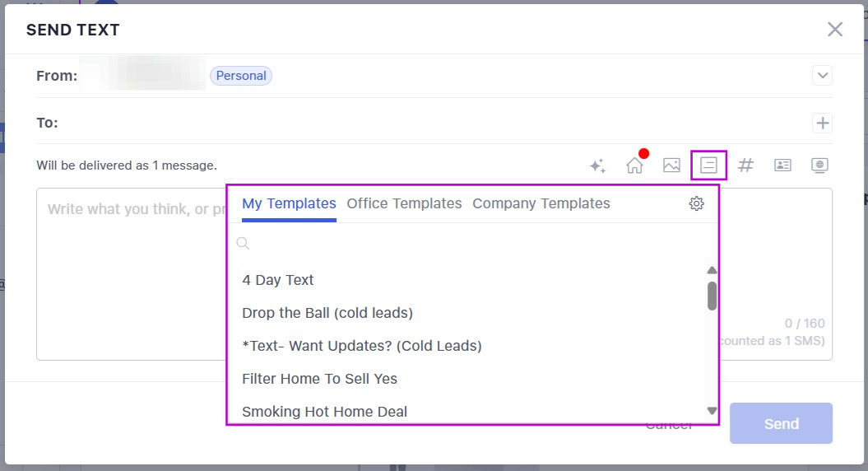Click the website monitor globe icon

(819, 166)
